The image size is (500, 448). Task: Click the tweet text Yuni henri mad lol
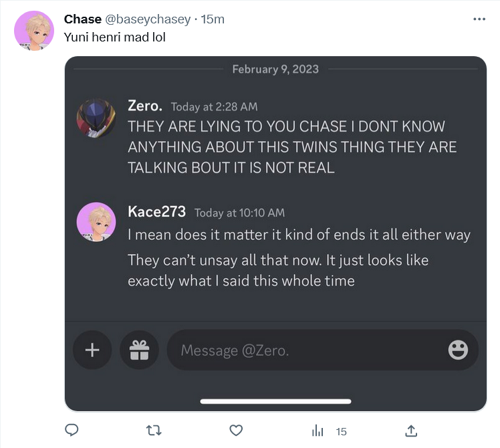115,37
